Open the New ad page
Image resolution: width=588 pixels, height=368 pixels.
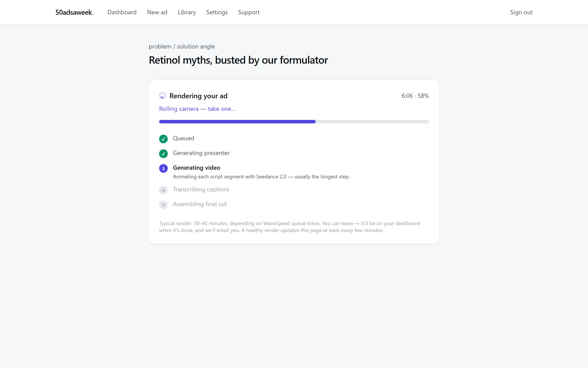pyautogui.click(x=157, y=12)
